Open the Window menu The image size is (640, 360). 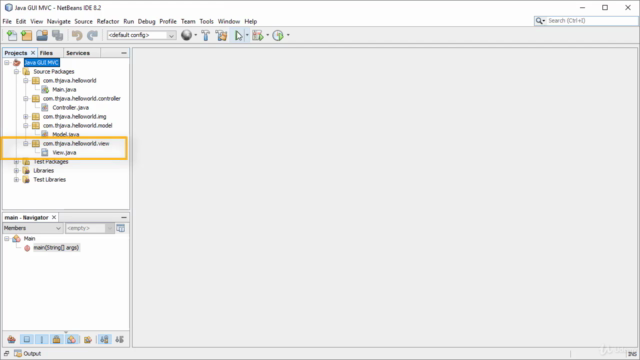(x=229, y=21)
